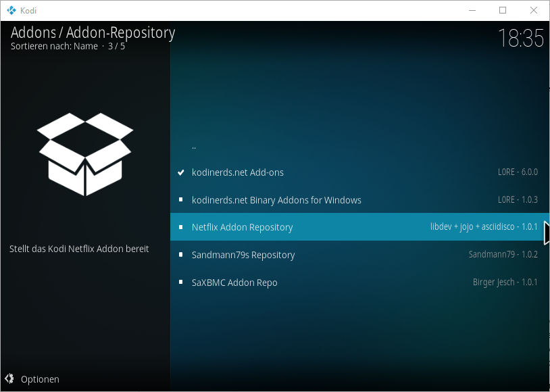Click 'Sandmann79 - 1.0.2' author label
This screenshot has height=392, width=550.
503,254
